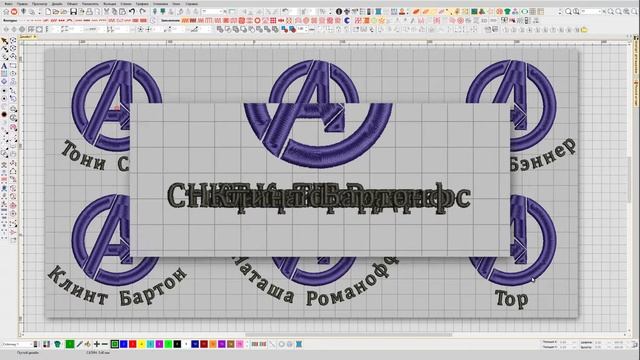Add a color with the plus icon
Screen dimensions: 640x360
(x=97, y=344)
